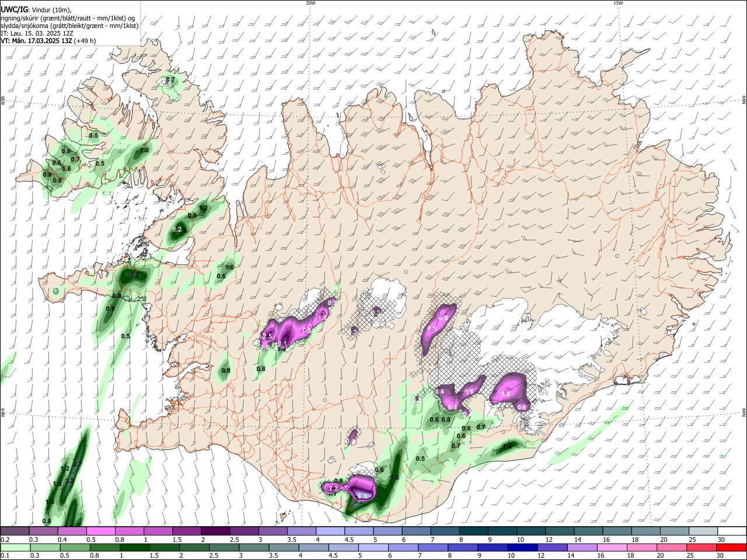Select the darkest purple snow swatch between 2 and 2.5
The height and width of the screenshot is (560, 747).
pyautogui.click(x=215, y=531)
